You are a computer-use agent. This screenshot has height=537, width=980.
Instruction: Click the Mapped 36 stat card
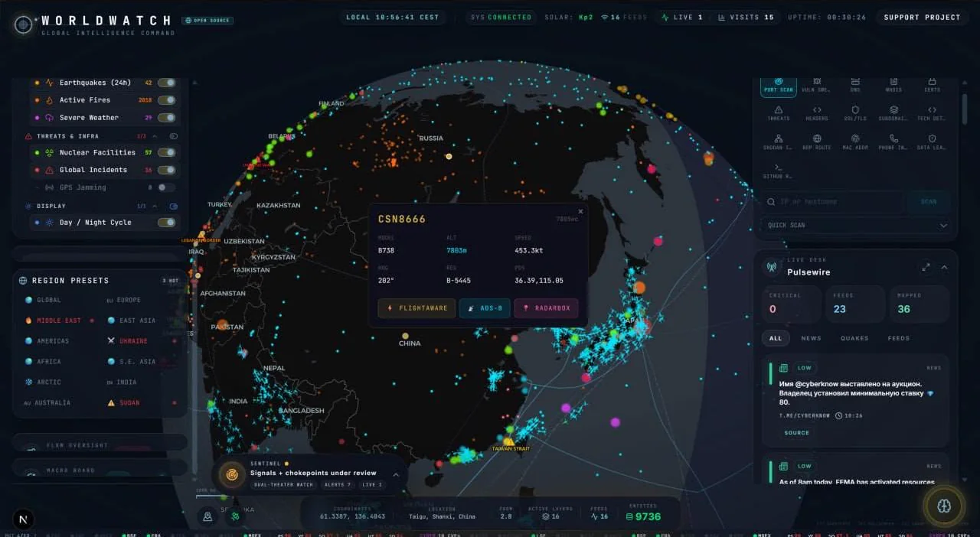pyautogui.click(x=919, y=304)
